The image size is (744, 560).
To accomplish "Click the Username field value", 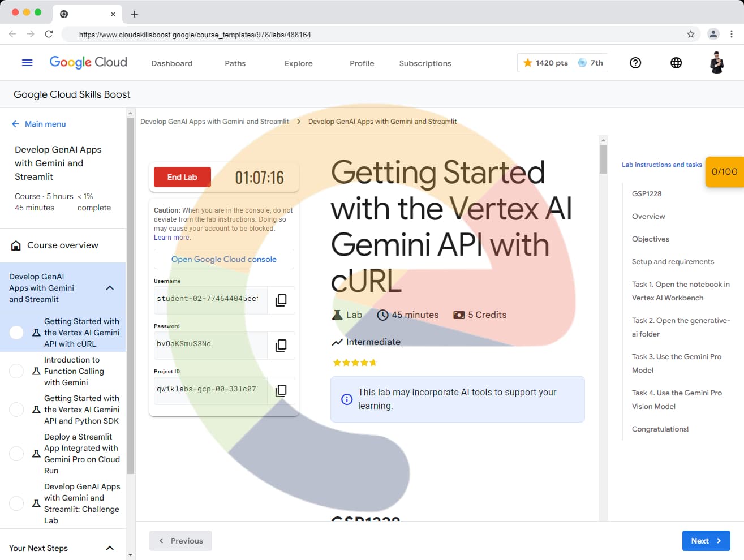I will click(x=210, y=300).
